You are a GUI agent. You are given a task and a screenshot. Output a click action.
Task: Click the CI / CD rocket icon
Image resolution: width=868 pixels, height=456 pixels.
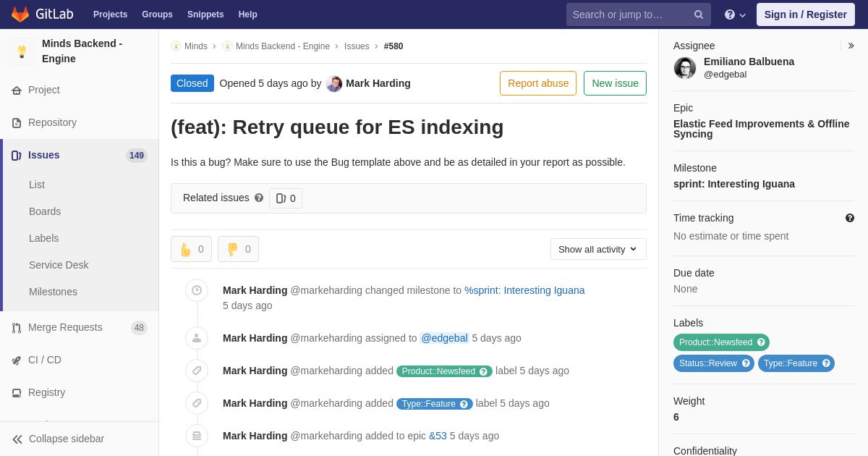coord(17,360)
